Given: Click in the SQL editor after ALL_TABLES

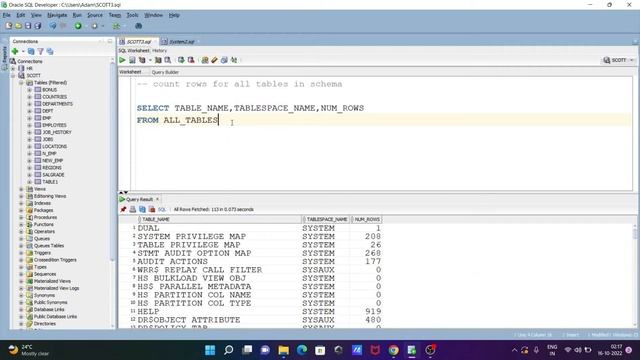Looking at the screenshot, I should [x=219, y=120].
